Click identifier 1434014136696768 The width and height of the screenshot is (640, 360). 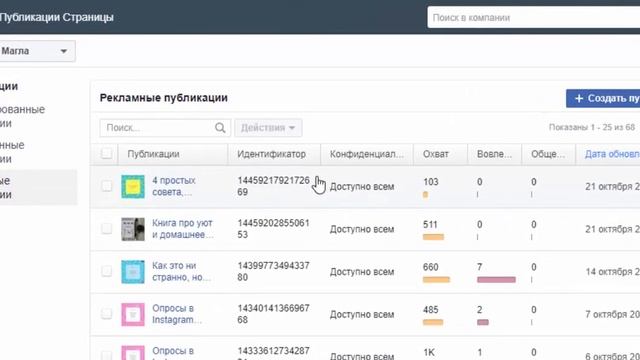coord(273,314)
